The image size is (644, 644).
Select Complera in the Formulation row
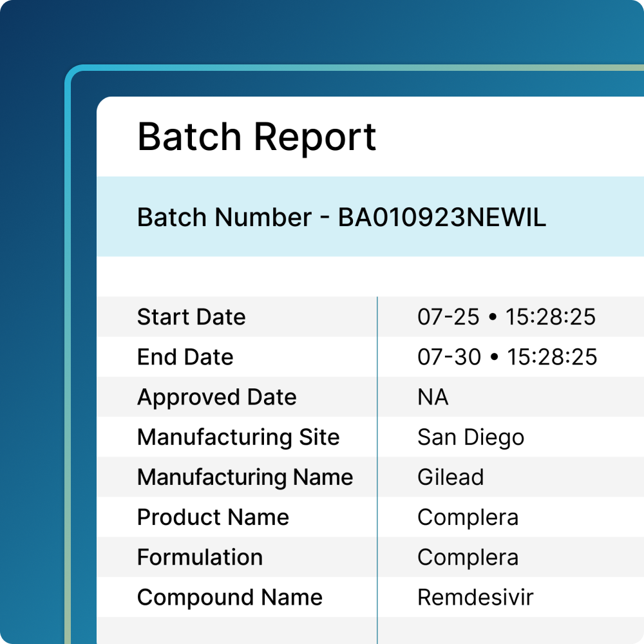[x=468, y=557]
